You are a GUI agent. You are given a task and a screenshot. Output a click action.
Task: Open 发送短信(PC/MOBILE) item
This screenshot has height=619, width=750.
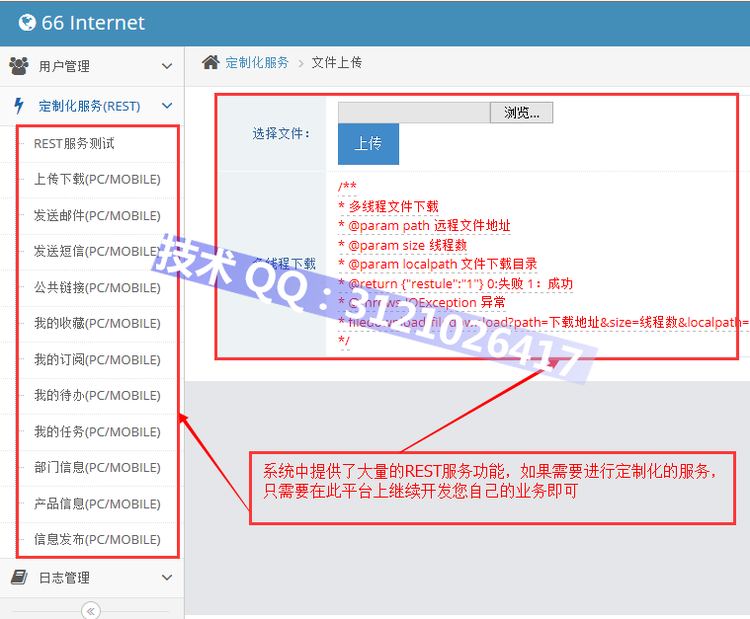97,252
